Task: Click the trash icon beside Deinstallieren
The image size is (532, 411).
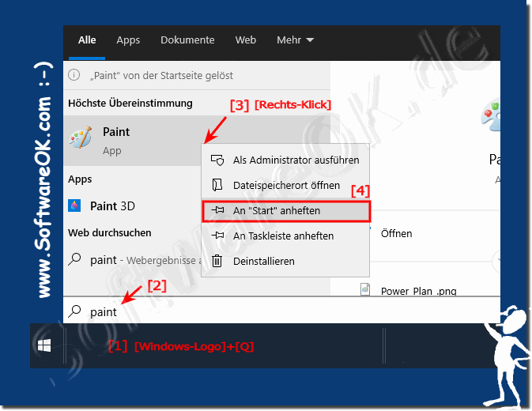Action: 217,261
